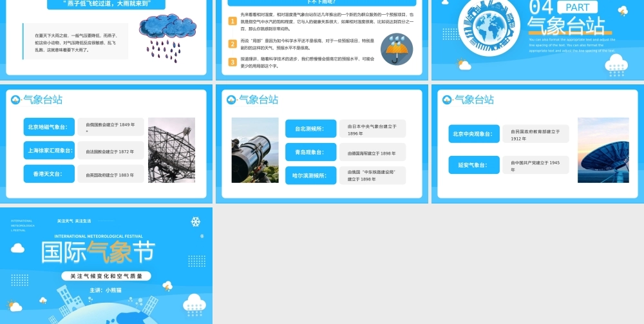The image size is (644, 324).
Task: Click text 由中国共产党建立于 1945 年
Action: (x=535, y=166)
